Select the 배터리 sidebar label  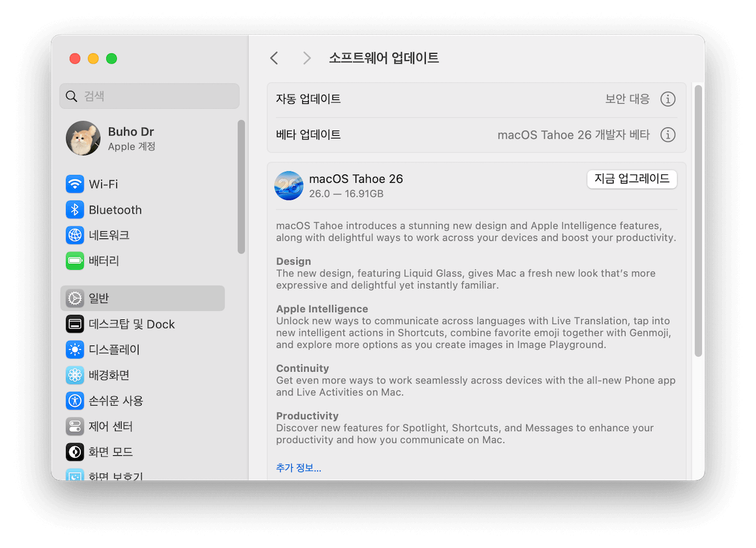click(104, 261)
